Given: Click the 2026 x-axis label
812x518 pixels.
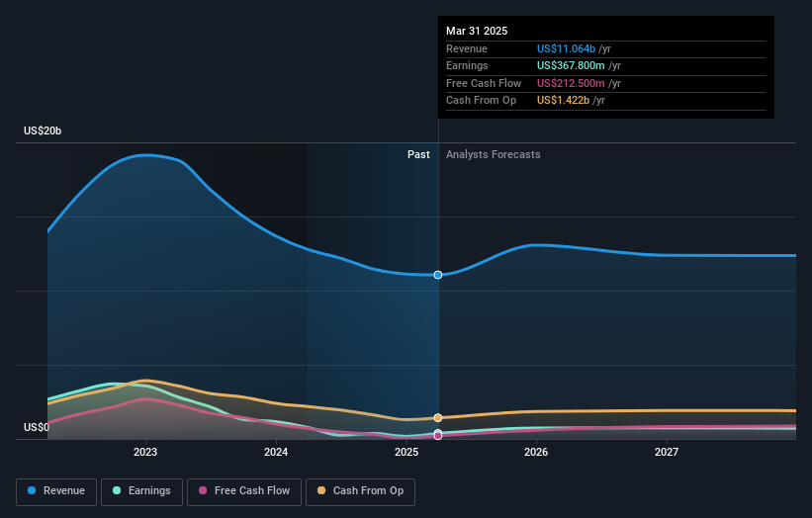Looking at the screenshot, I should pos(536,453).
